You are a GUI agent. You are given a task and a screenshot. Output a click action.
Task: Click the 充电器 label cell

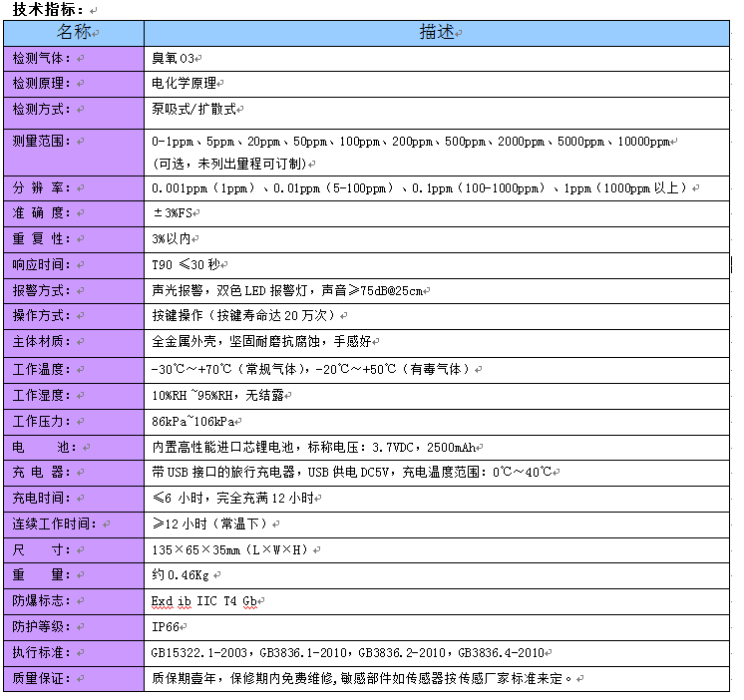pyautogui.click(x=74, y=473)
